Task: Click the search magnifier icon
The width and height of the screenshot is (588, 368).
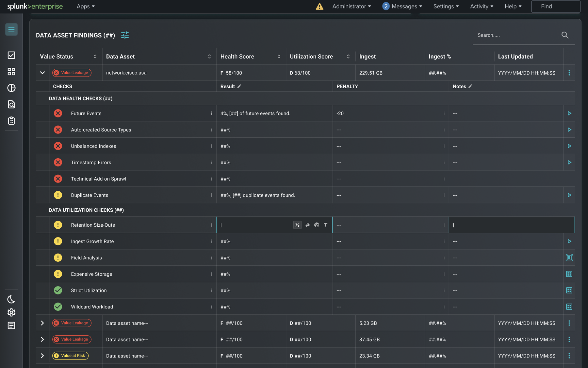Action: coord(565,35)
